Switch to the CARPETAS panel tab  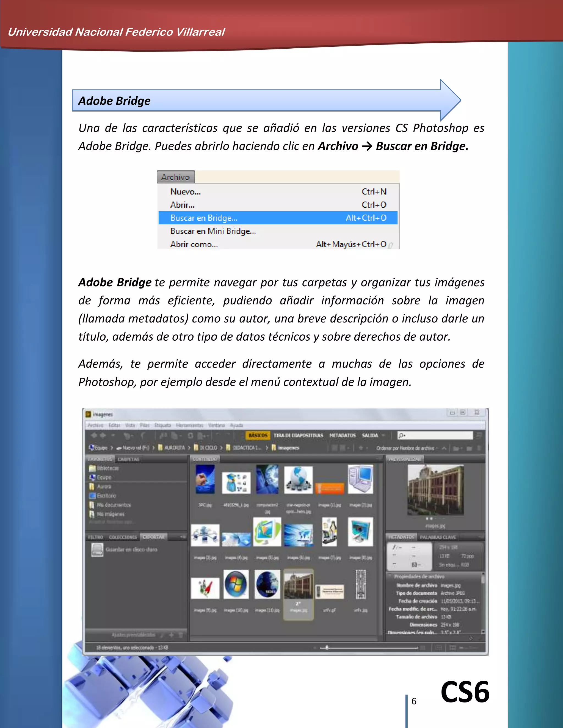click(x=128, y=459)
